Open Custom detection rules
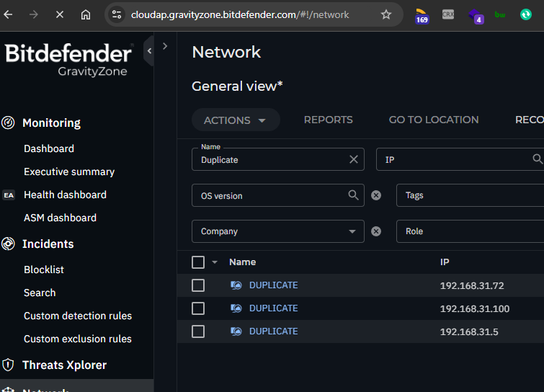This screenshot has height=392, width=544. pos(78,316)
